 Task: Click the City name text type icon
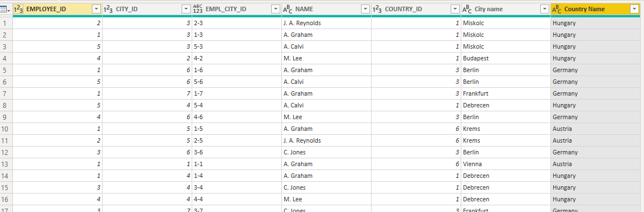pyautogui.click(x=466, y=9)
